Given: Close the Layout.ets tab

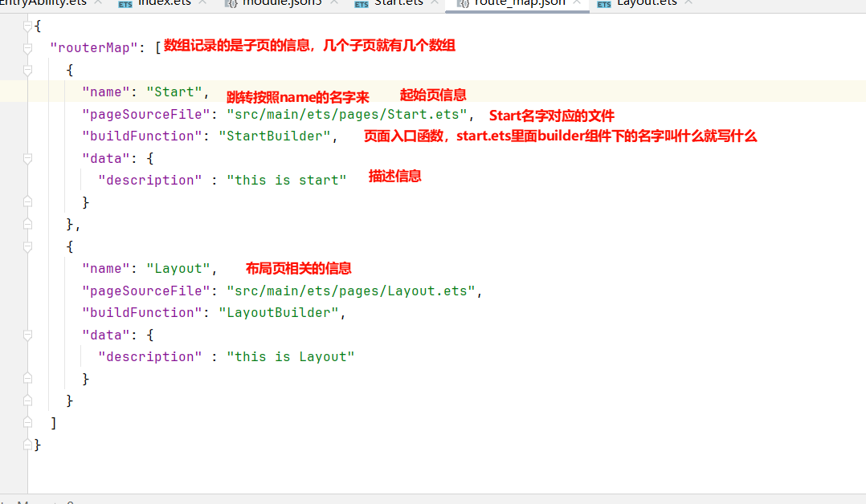Looking at the screenshot, I should [688, 2].
